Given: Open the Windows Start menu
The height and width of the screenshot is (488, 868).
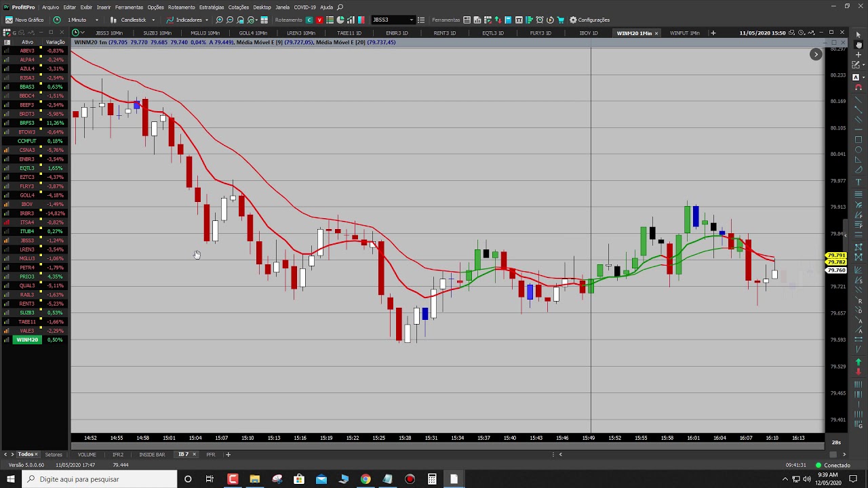Looking at the screenshot, I should 10,479.
